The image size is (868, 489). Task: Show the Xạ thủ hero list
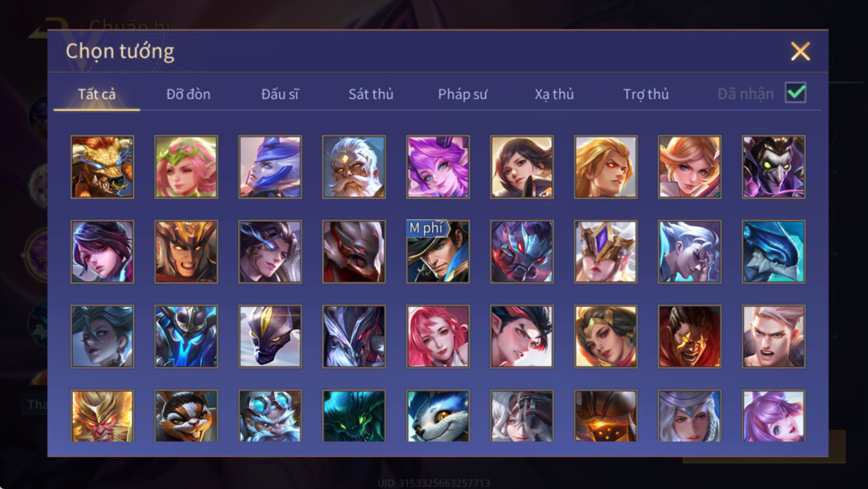point(554,94)
